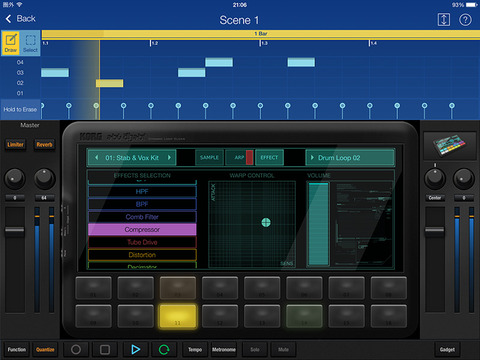Image resolution: width=480 pixels, height=360 pixels.
Task: Choose the Compressor effect
Action: pyautogui.click(x=142, y=230)
